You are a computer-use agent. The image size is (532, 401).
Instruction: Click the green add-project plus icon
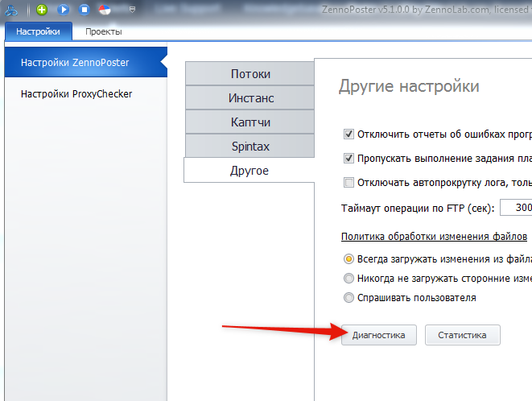tap(42, 10)
